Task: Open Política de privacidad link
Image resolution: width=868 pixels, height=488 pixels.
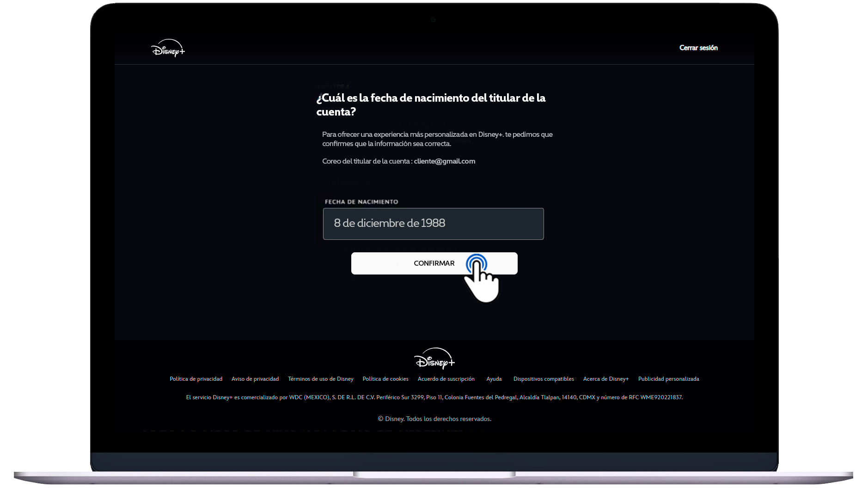Action: [x=196, y=379]
